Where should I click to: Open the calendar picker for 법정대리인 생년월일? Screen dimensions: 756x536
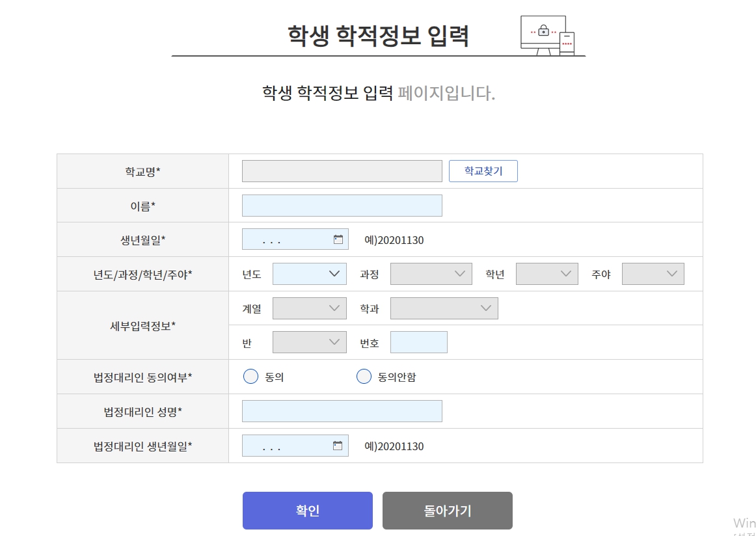[338, 446]
